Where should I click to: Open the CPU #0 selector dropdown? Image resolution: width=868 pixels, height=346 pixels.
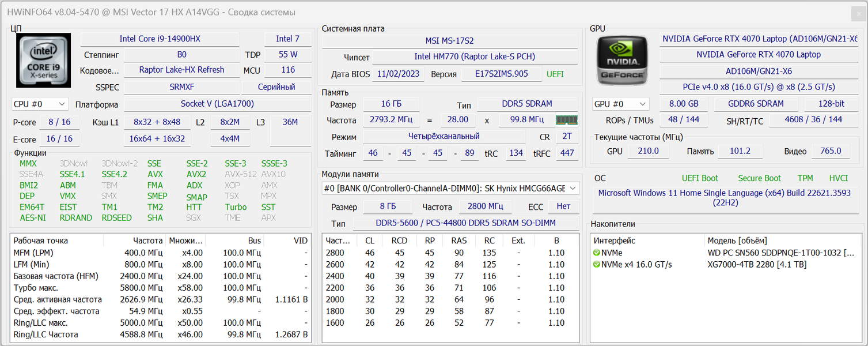click(40, 104)
